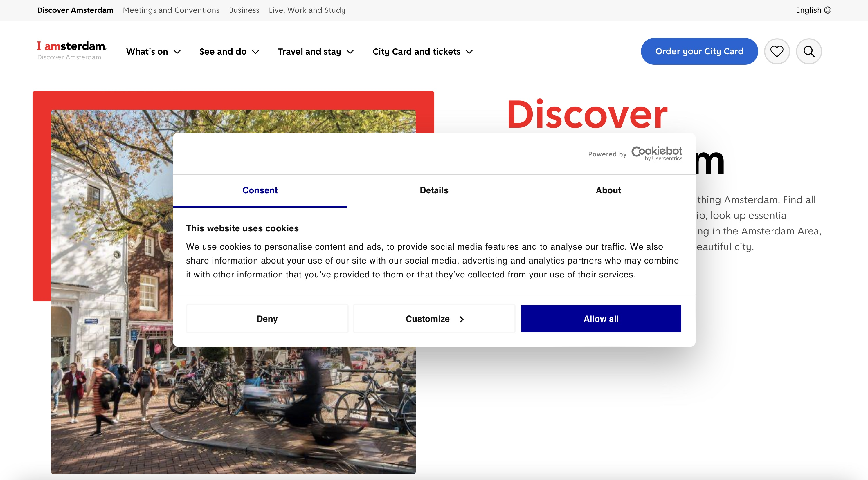Switch to the Details tab
This screenshot has width=868, height=480.
[434, 190]
